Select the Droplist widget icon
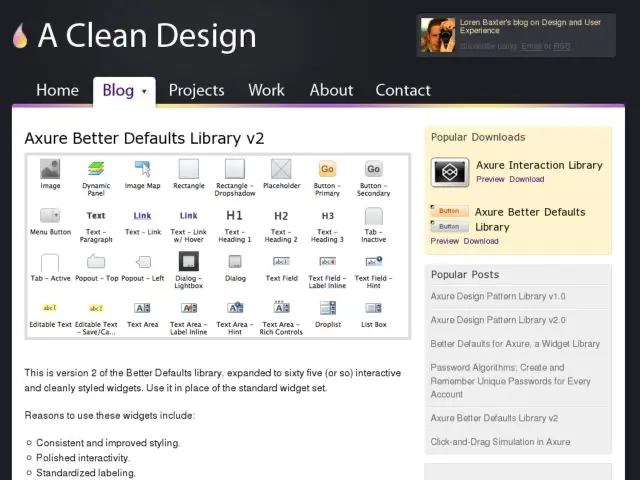This screenshot has width=640, height=480. (328, 308)
